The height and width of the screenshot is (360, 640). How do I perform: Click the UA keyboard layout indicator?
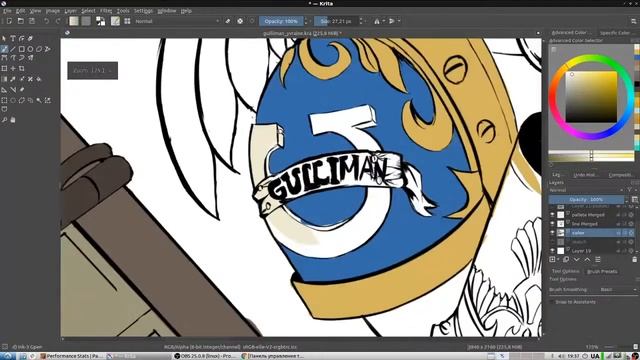(x=595, y=356)
